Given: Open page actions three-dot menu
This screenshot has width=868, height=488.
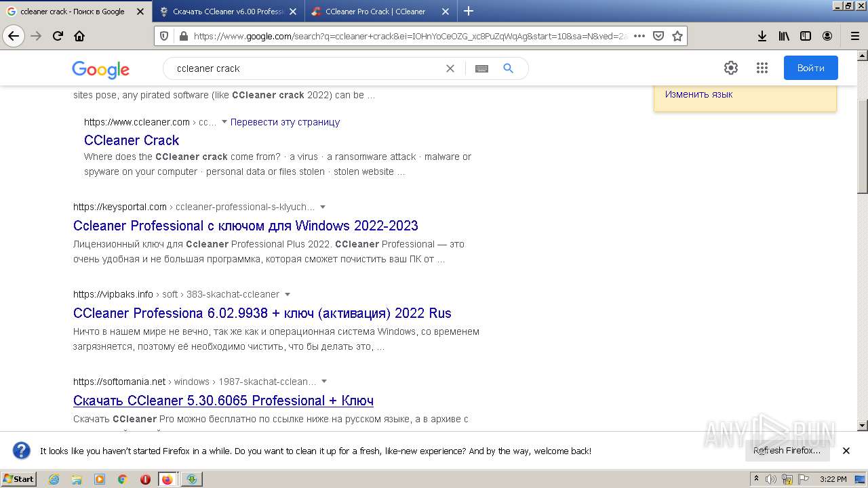Looking at the screenshot, I should click(639, 36).
